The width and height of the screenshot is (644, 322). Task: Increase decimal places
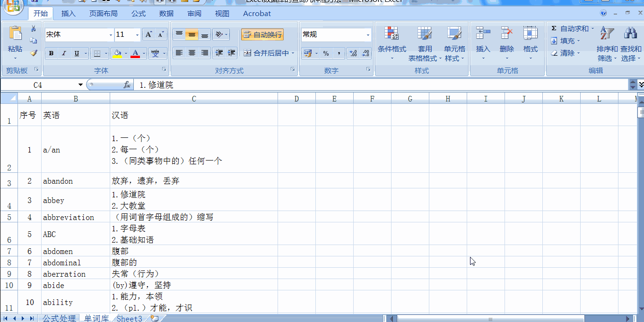click(x=353, y=53)
